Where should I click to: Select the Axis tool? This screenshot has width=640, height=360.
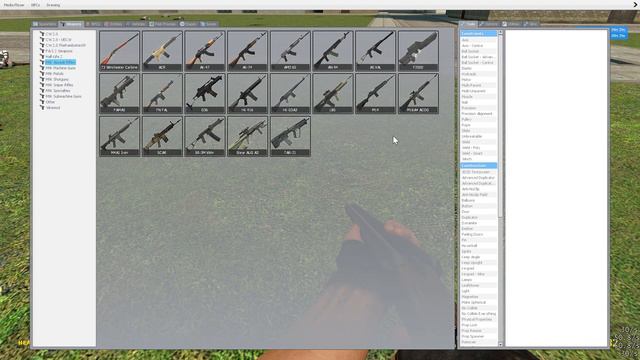(479, 40)
